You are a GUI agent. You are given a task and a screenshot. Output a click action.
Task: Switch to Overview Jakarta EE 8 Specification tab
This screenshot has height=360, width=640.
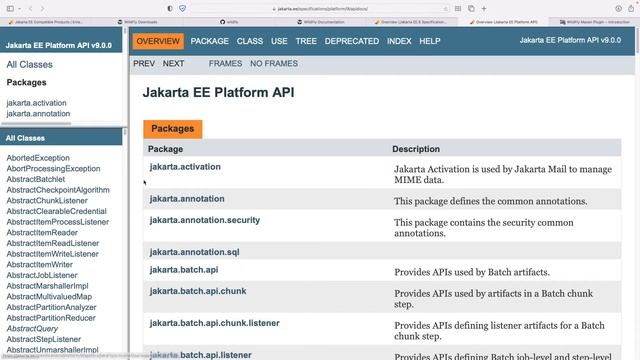click(412, 22)
